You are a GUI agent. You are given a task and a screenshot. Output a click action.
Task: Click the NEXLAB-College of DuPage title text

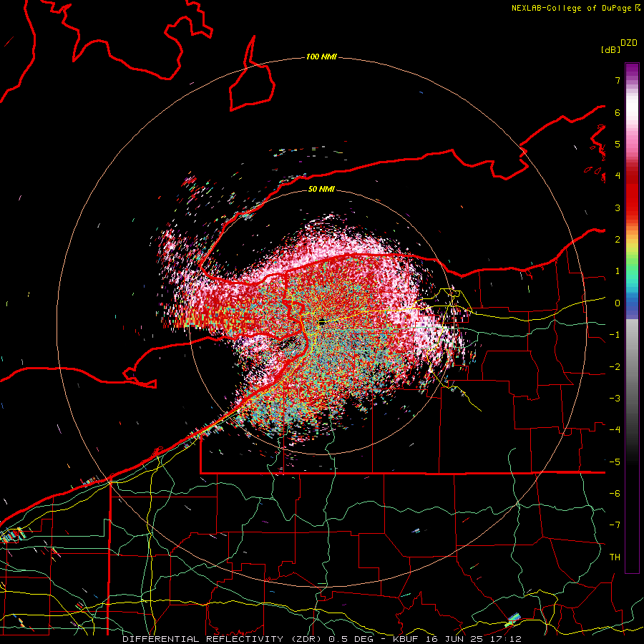point(572,8)
